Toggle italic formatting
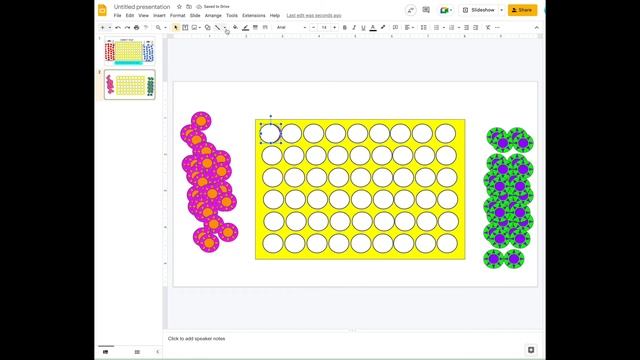This screenshot has height=360, width=640. coord(354,27)
